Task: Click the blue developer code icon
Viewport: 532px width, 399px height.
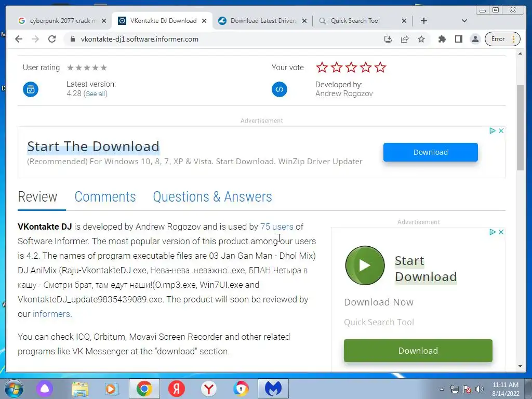Action: point(279,89)
